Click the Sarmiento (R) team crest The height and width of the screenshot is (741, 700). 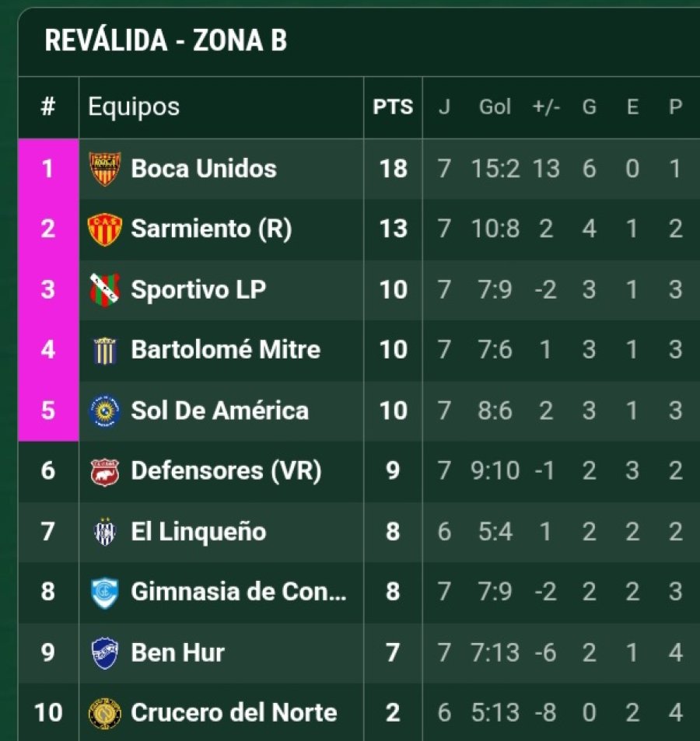(x=104, y=229)
